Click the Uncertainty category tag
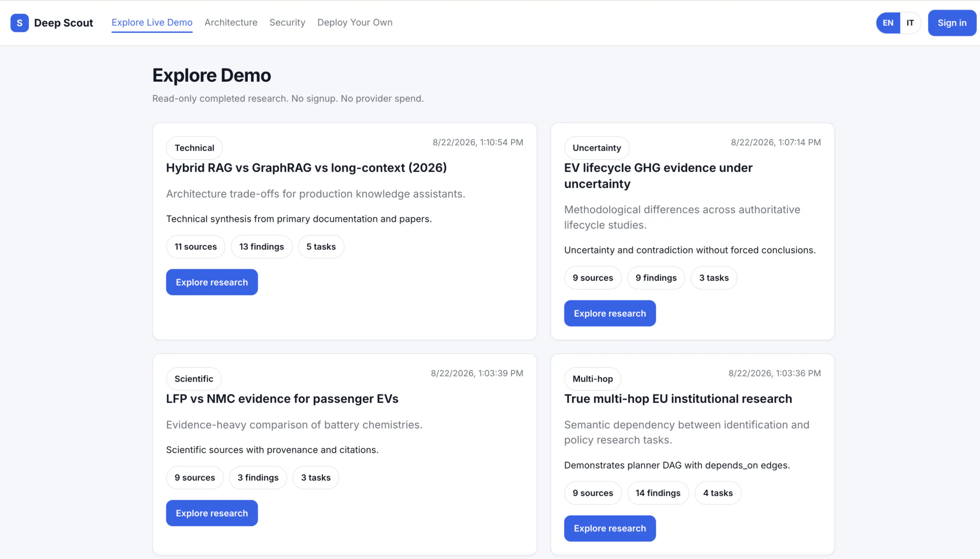The width and height of the screenshot is (980, 559). (x=597, y=148)
